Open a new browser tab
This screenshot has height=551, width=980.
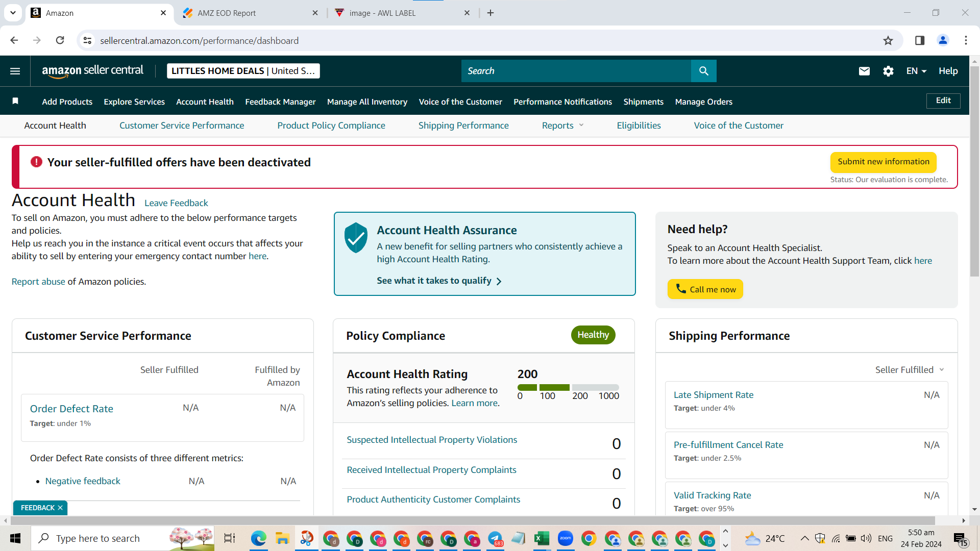[x=491, y=13]
